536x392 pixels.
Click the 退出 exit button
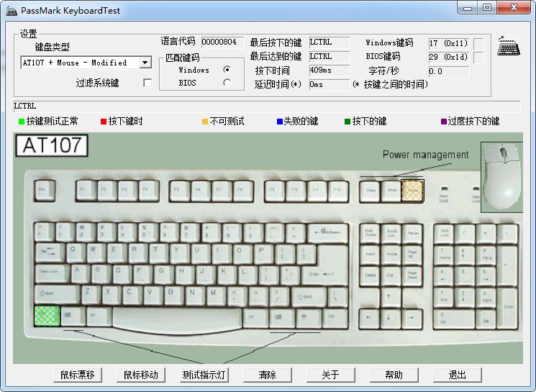tap(457, 375)
